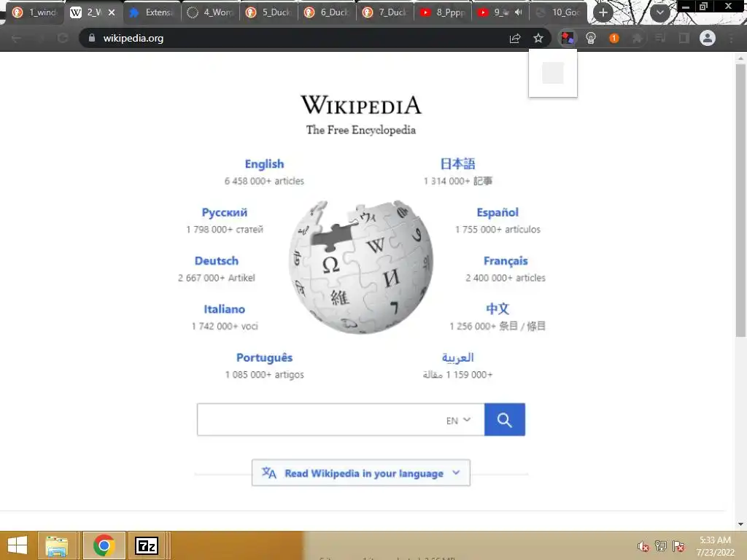Switch to the 8_Pppp YouTube tab

coord(443,12)
